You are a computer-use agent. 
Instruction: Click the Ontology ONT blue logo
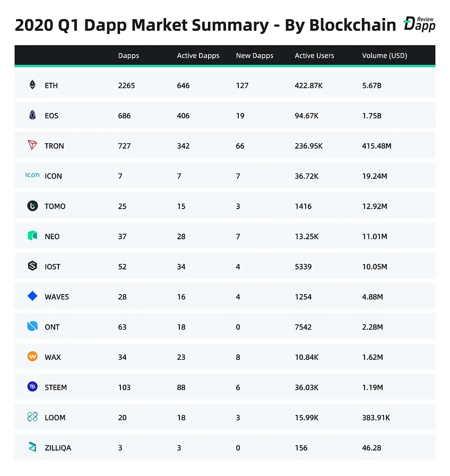(32, 326)
